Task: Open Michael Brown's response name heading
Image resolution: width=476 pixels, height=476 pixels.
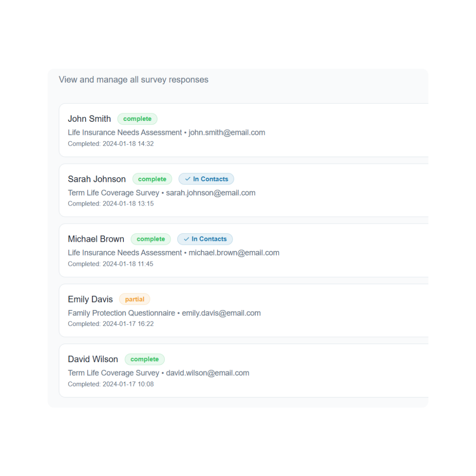Action: point(96,239)
